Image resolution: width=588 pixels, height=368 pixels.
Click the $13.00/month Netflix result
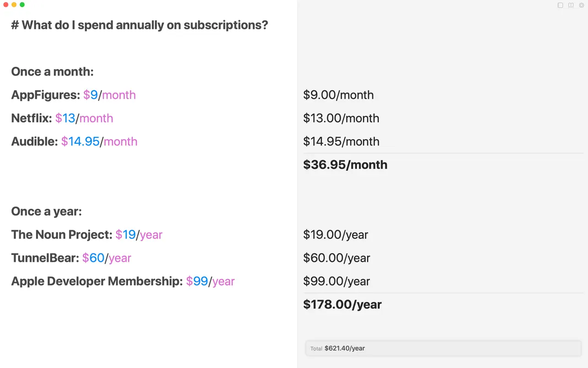point(341,118)
